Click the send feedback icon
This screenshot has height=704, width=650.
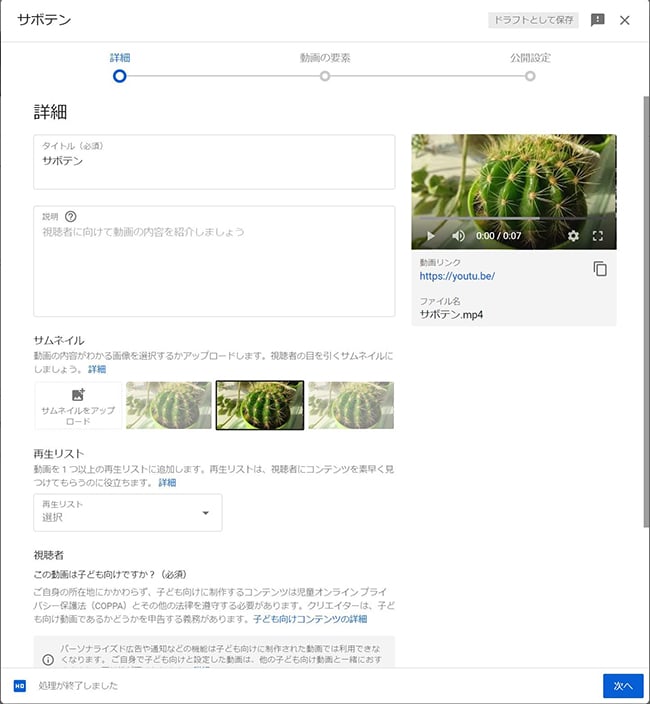coord(597,20)
